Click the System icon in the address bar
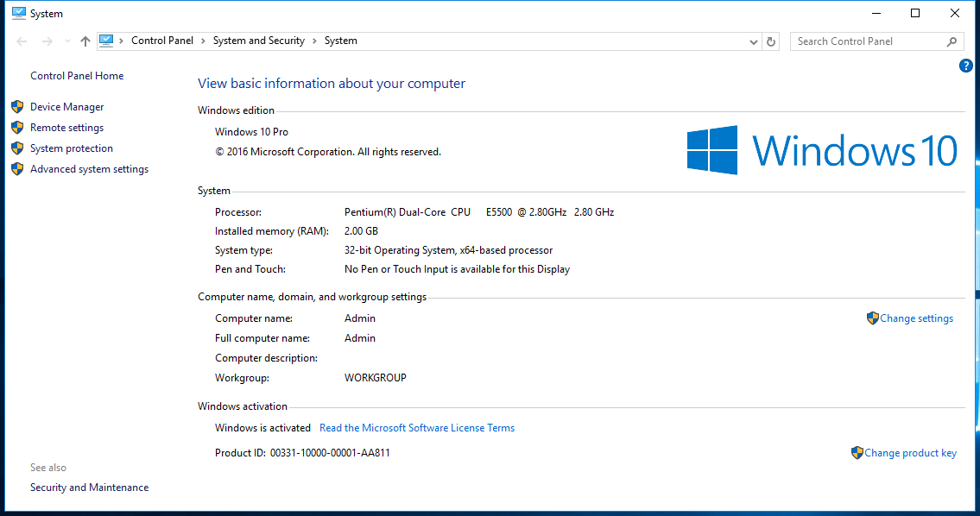The image size is (980, 516). 105,40
